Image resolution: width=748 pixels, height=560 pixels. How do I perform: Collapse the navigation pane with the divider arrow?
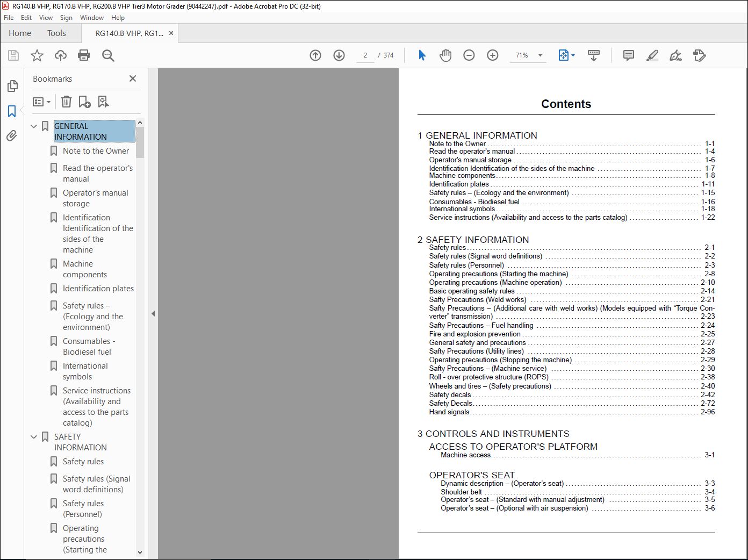[x=153, y=313]
